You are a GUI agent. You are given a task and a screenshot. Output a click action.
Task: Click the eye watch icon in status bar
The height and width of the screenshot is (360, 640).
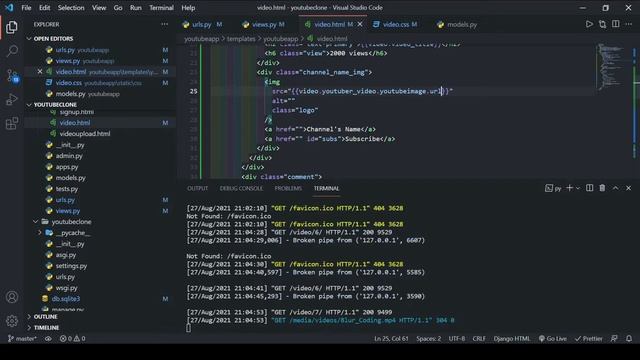tap(48, 338)
